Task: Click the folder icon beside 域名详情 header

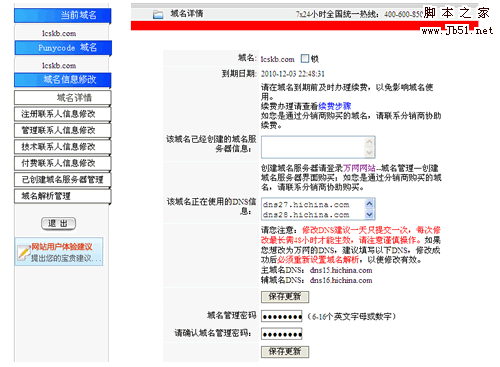Action: (x=158, y=14)
